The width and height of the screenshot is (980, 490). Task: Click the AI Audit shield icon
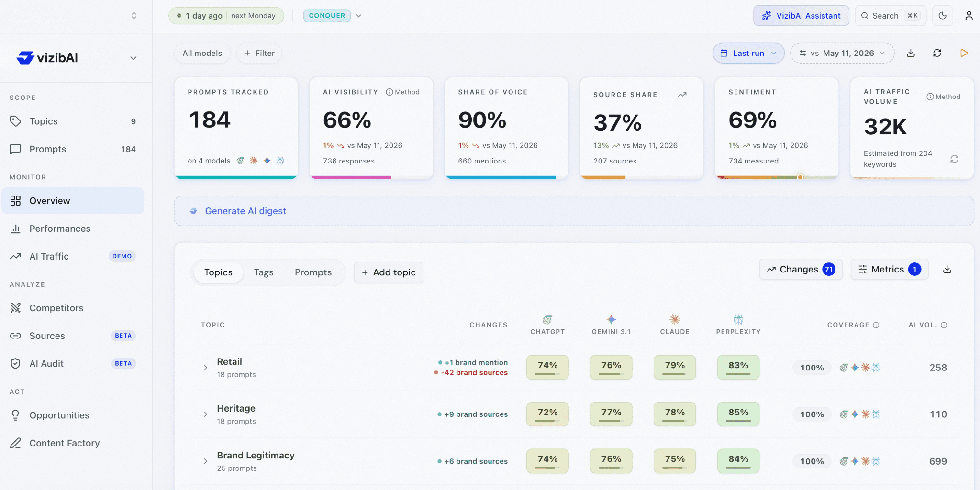15,363
